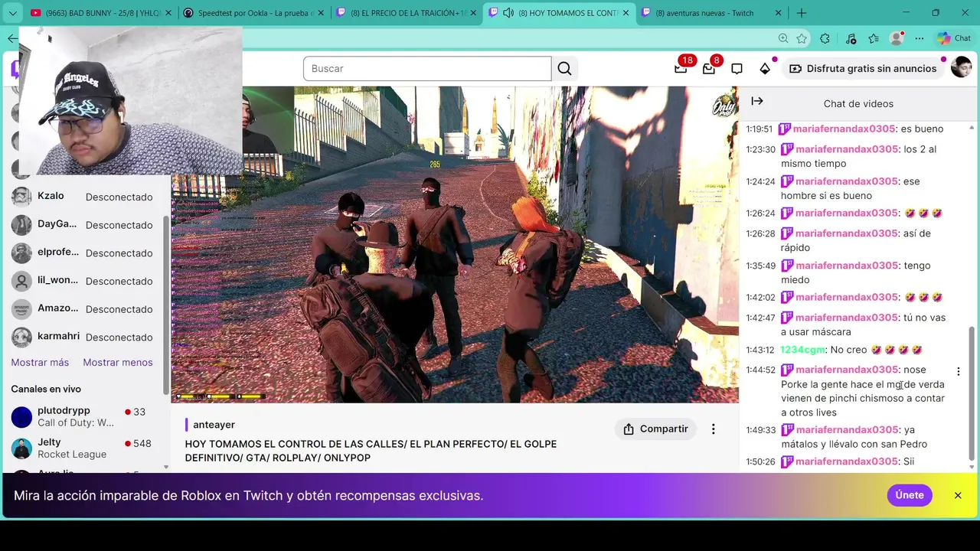
Task: Open plutodrypp live channel
Action: coord(84,417)
